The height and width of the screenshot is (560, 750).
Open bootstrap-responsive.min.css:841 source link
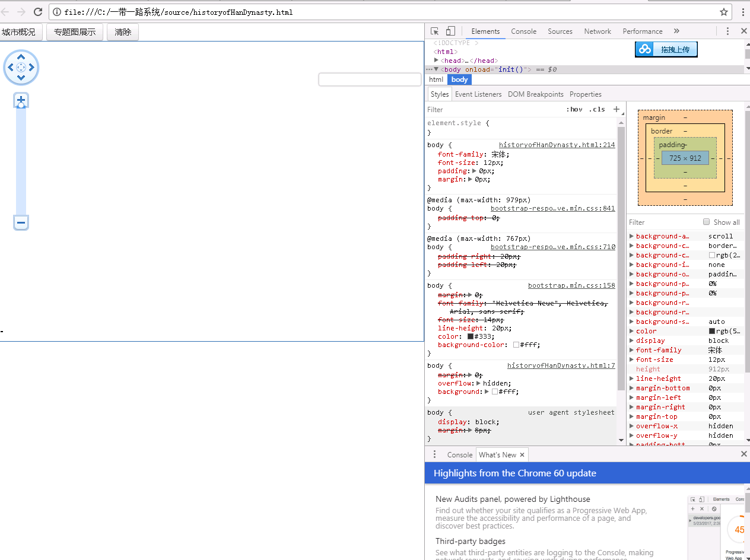click(553, 208)
